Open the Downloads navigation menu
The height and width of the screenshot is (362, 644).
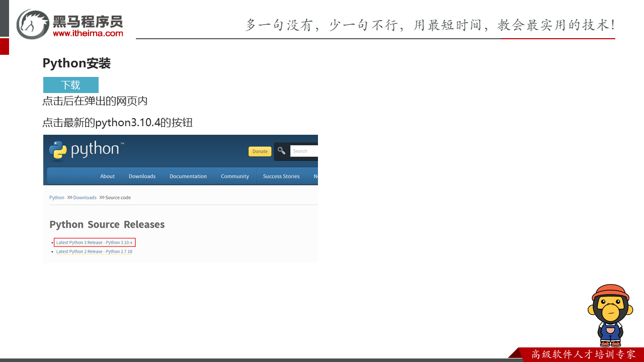[142, 176]
